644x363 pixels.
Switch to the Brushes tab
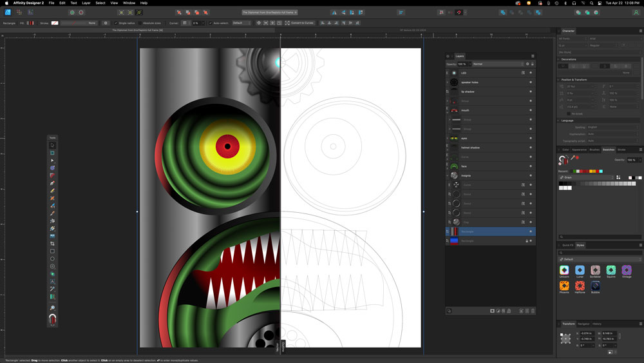594,150
